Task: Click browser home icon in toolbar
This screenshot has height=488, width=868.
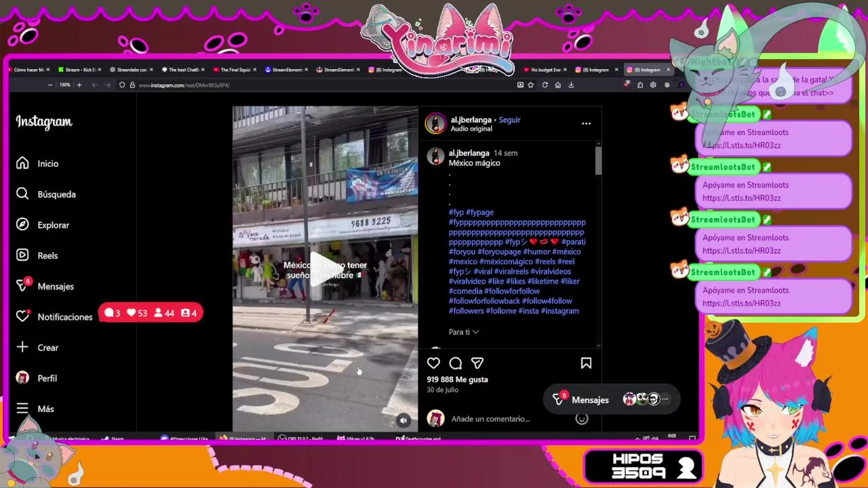Action: pyautogui.click(x=557, y=85)
